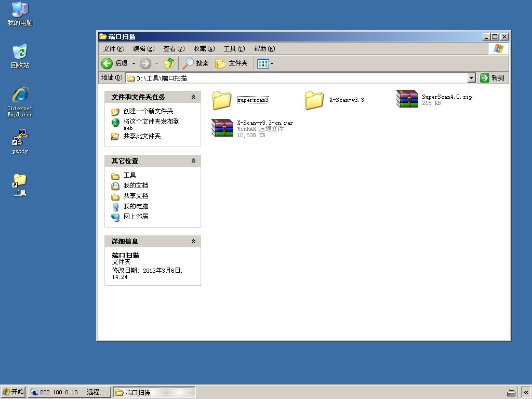Minimize the 端口扫描 window
Screen dimensions: 532x399
486,37
